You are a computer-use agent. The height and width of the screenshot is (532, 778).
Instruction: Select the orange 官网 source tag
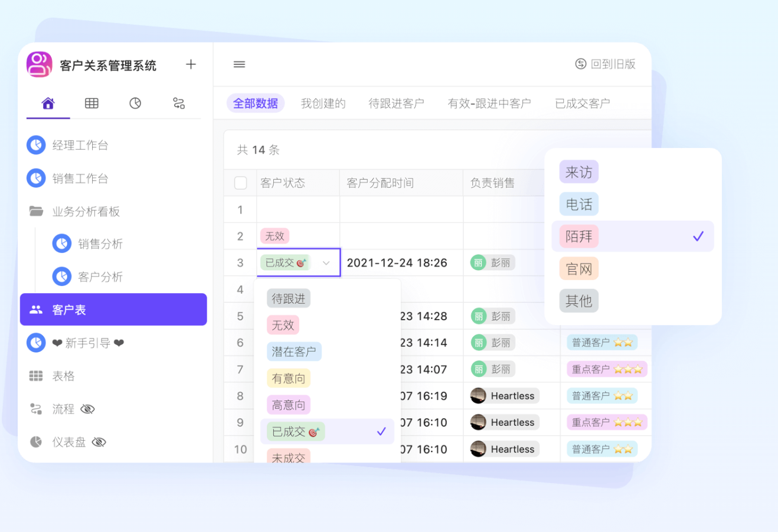point(578,269)
